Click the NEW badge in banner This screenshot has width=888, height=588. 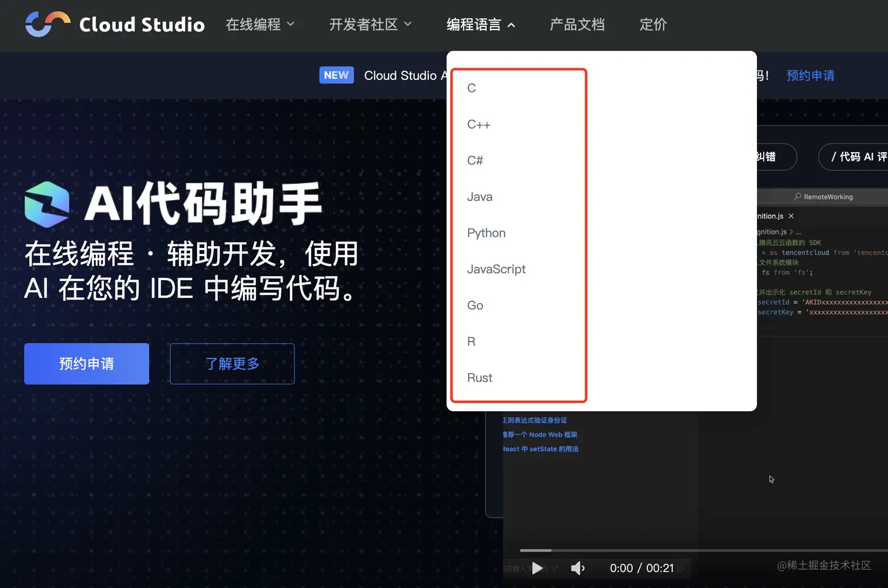337,75
